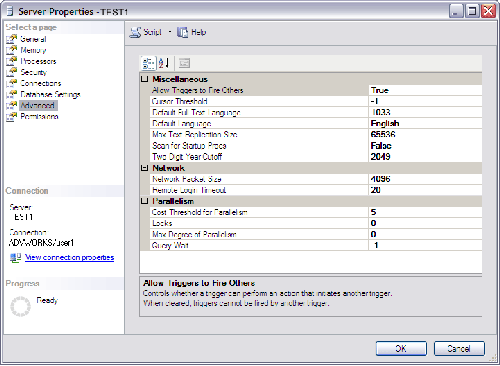This screenshot has height=366, width=500.
Task: Collapse the Miscellaneous category
Action: coord(144,79)
